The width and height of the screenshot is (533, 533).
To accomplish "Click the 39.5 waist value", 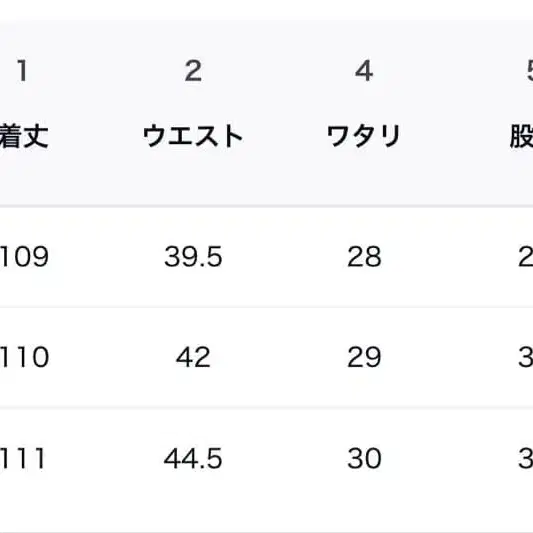I will (193, 256).
